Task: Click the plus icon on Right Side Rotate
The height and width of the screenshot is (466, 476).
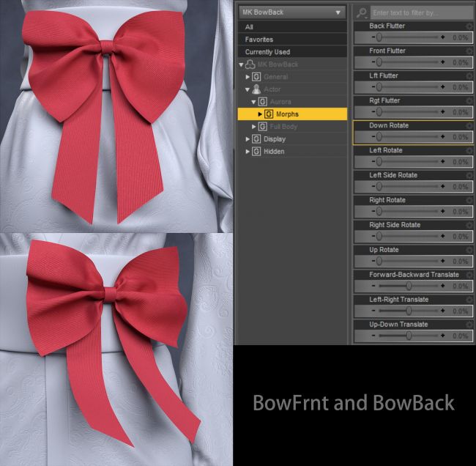Action: [442, 237]
